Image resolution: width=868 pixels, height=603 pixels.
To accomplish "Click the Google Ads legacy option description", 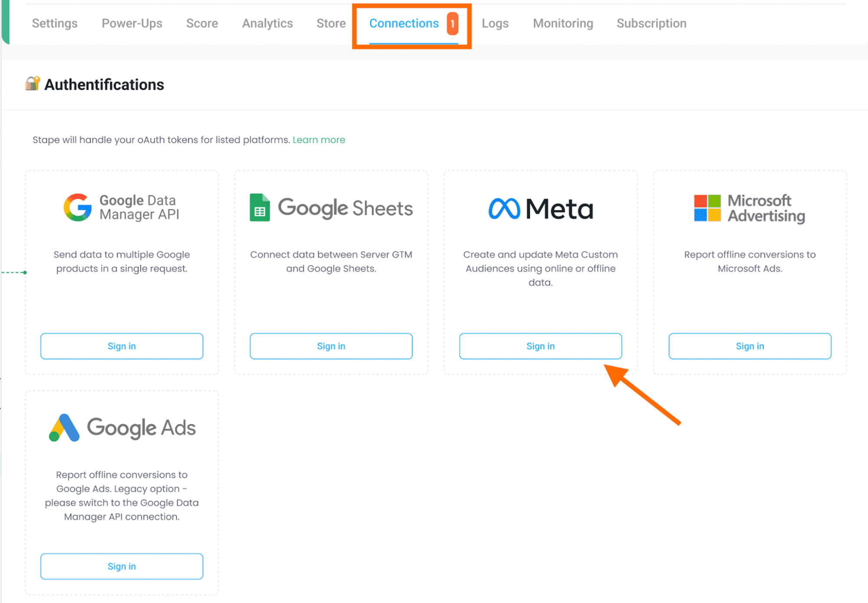I will pyautogui.click(x=122, y=495).
